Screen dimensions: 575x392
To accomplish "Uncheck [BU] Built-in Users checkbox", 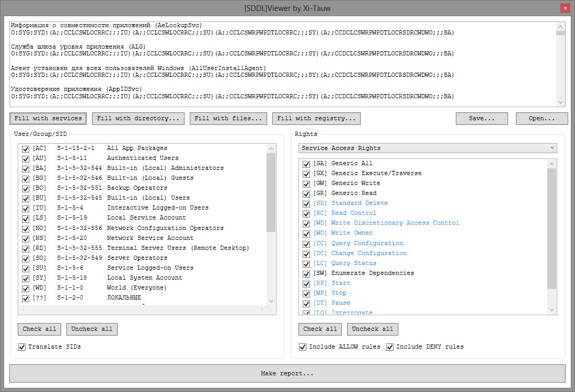I will pyautogui.click(x=25, y=199).
